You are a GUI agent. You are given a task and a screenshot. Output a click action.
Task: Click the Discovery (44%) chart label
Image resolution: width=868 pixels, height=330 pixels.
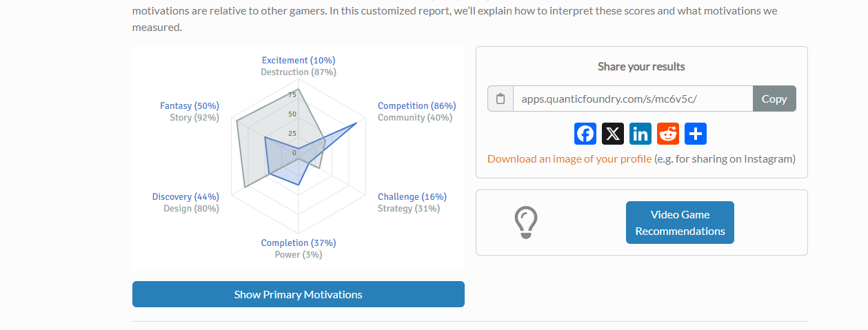coord(185,197)
